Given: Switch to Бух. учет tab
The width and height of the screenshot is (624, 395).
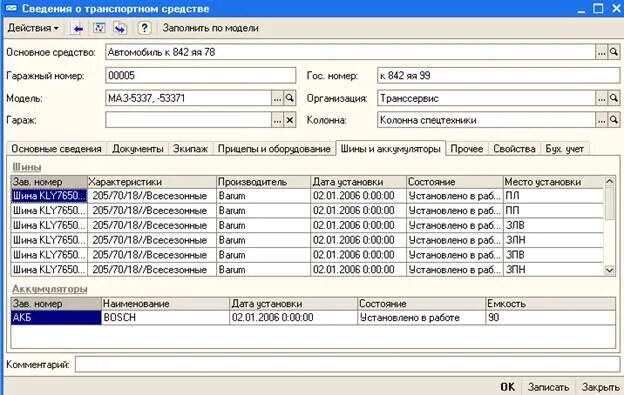Looking at the screenshot, I should (x=564, y=149).
